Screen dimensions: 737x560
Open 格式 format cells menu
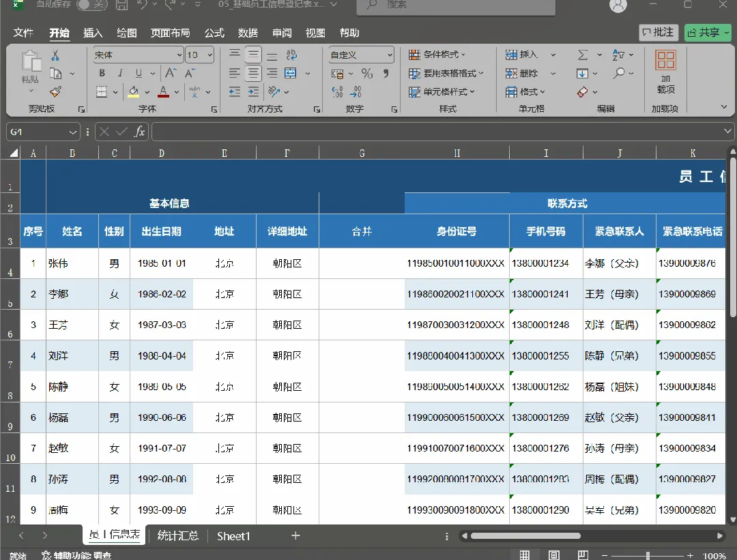click(525, 91)
